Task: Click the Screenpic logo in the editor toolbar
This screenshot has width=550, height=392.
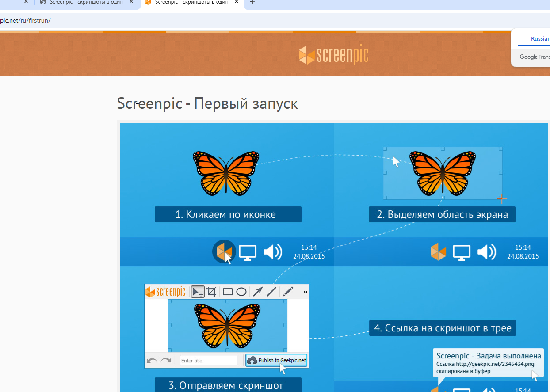Action: 166,292
